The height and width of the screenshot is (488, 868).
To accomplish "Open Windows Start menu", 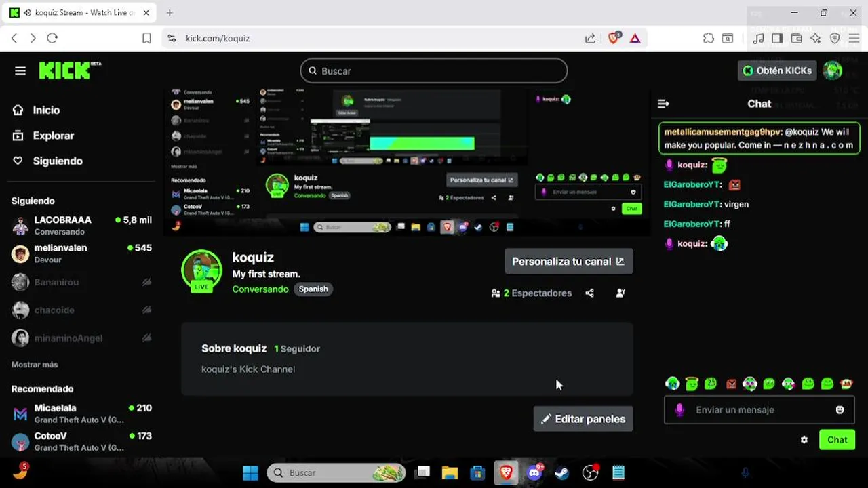I will point(250,472).
